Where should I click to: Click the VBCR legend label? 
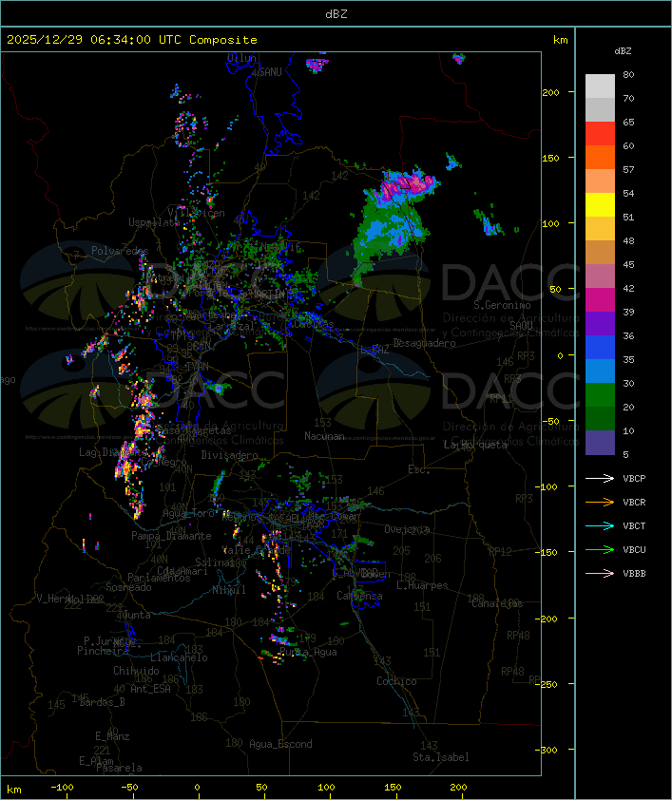(634, 503)
